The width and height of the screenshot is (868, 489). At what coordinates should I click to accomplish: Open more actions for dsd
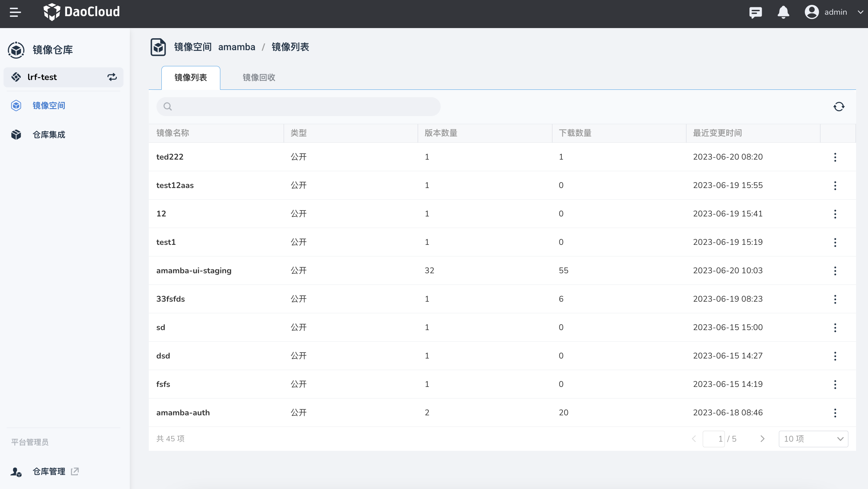pyautogui.click(x=835, y=356)
